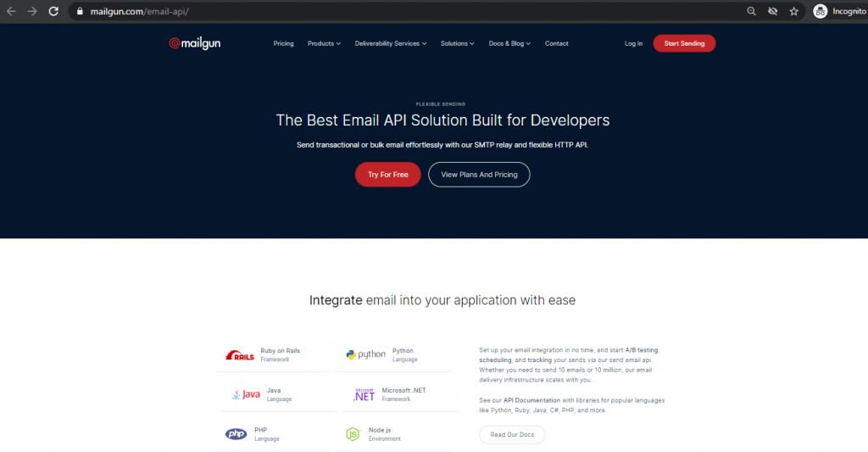868x452 pixels.
Task: Click the A/B testing link
Action: pos(642,350)
